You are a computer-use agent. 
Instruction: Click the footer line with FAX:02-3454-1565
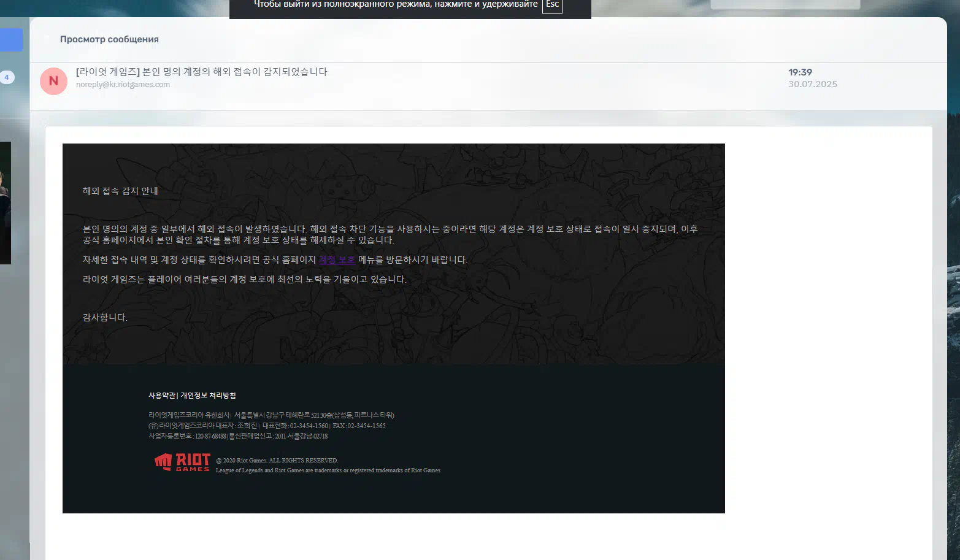(x=267, y=426)
